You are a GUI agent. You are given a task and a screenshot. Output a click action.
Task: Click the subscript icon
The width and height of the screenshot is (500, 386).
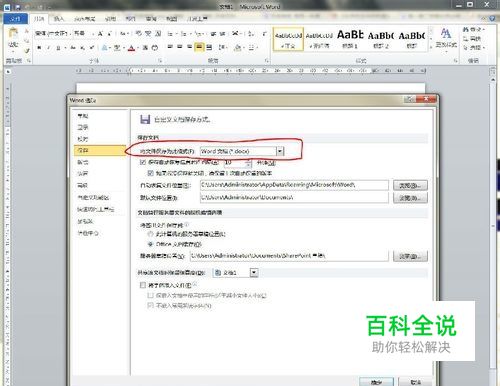(x=82, y=48)
